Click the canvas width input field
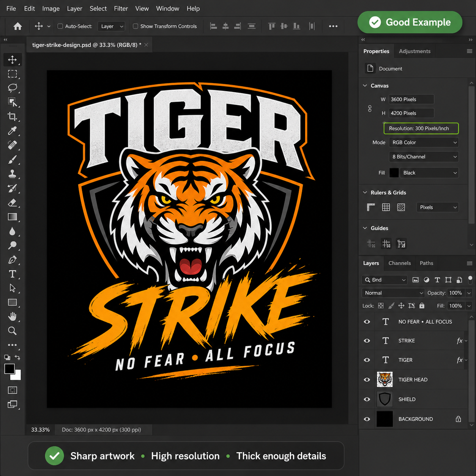Image resolution: width=476 pixels, height=476 pixels. pos(411,99)
